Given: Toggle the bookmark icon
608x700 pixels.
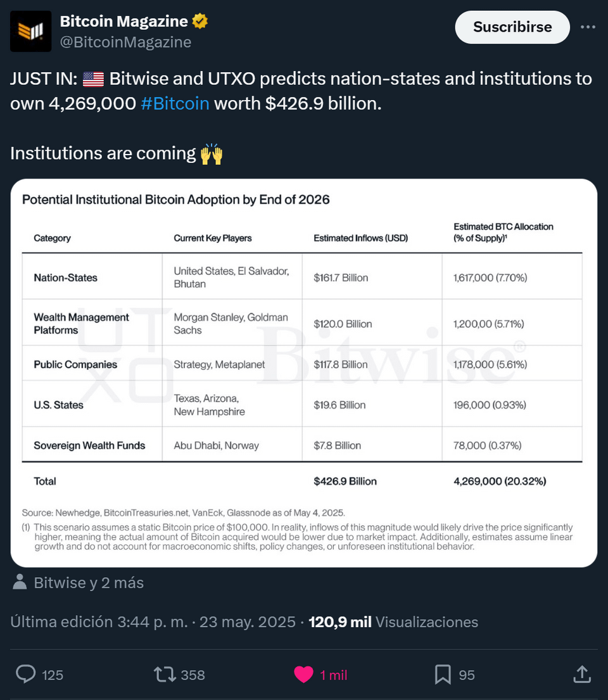Looking at the screenshot, I should pyautogui.click(x=443, y=674).
